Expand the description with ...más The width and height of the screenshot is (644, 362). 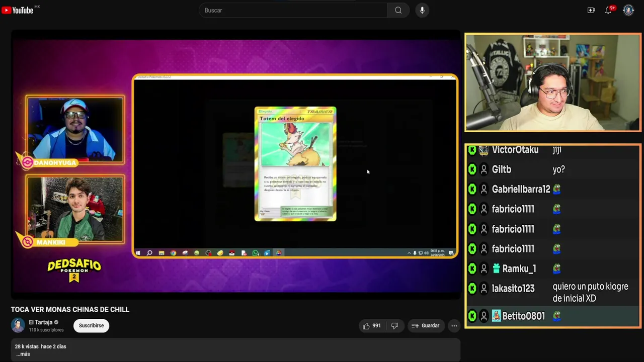(x=23, y=354)
